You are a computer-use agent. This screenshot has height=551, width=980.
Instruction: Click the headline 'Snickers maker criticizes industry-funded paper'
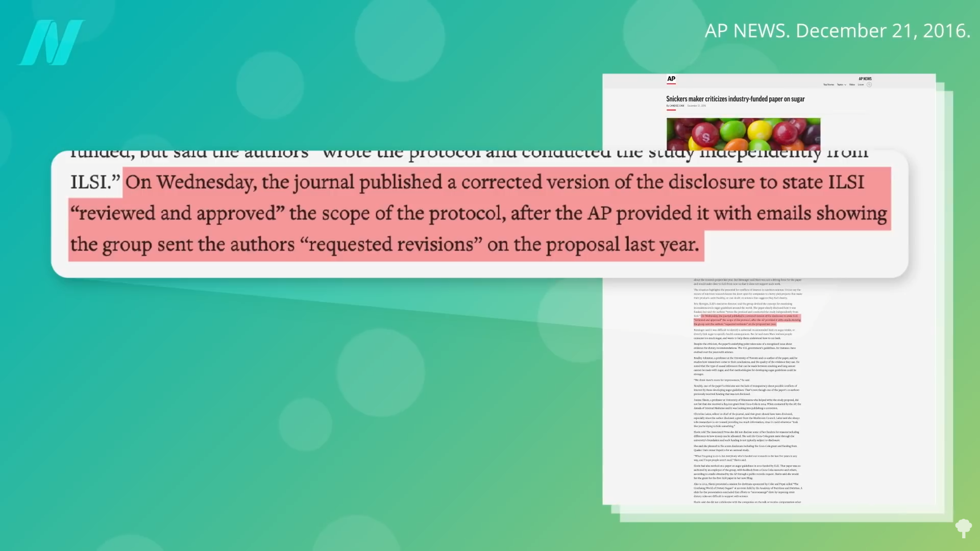(735, 99)
